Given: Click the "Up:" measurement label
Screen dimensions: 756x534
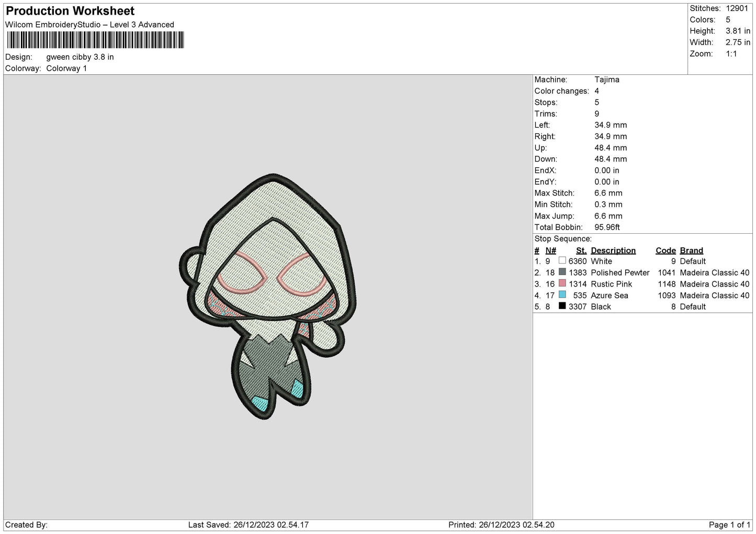Looking at the screenshot, I should tap(540, 148).
